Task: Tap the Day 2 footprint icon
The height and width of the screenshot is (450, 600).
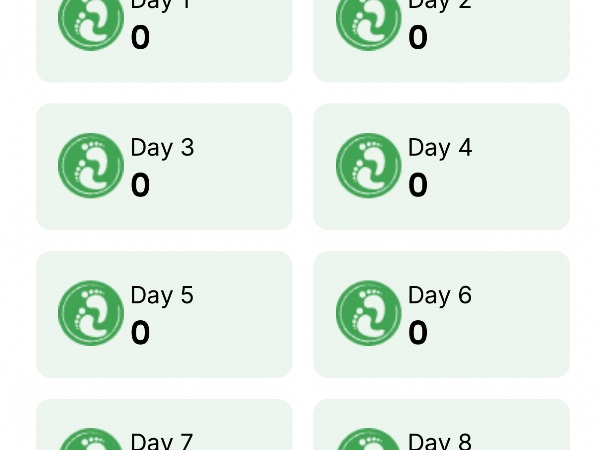Action: click(x=368, y=20)
